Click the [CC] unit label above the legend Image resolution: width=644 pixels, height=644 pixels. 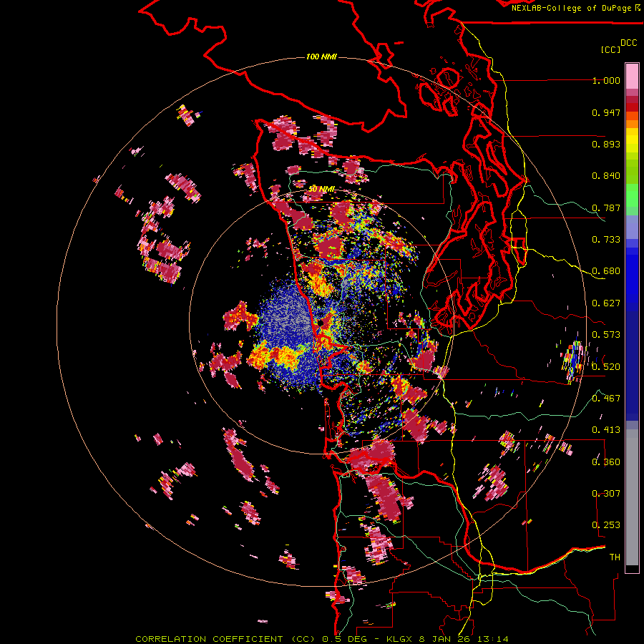610,49
